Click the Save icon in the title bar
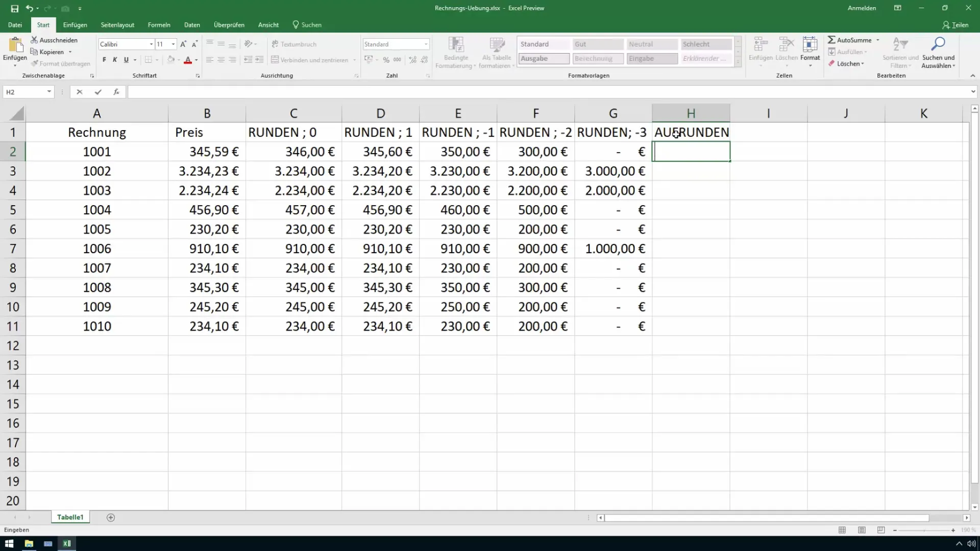The width and height of the screenshot is (980, 551). 14,8
